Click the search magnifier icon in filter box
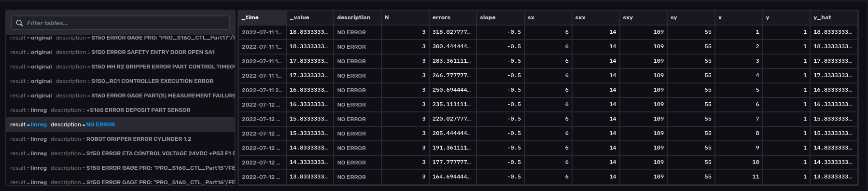 pos(19,23)
